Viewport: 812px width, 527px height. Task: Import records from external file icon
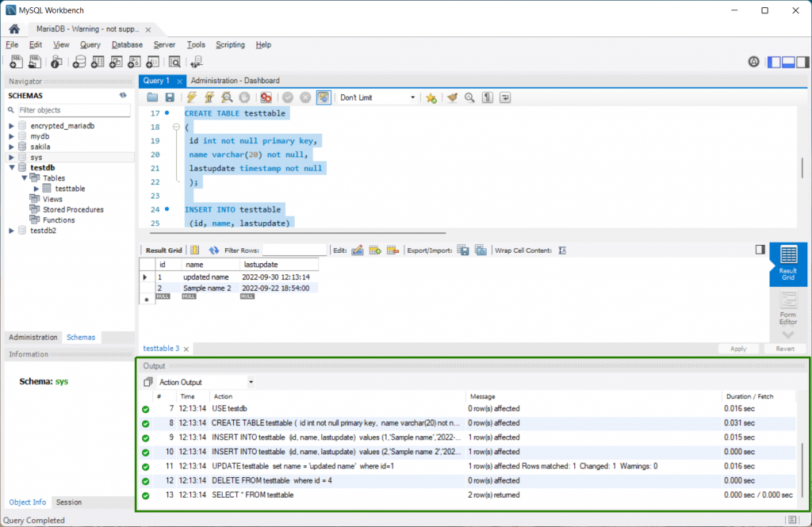481,250
